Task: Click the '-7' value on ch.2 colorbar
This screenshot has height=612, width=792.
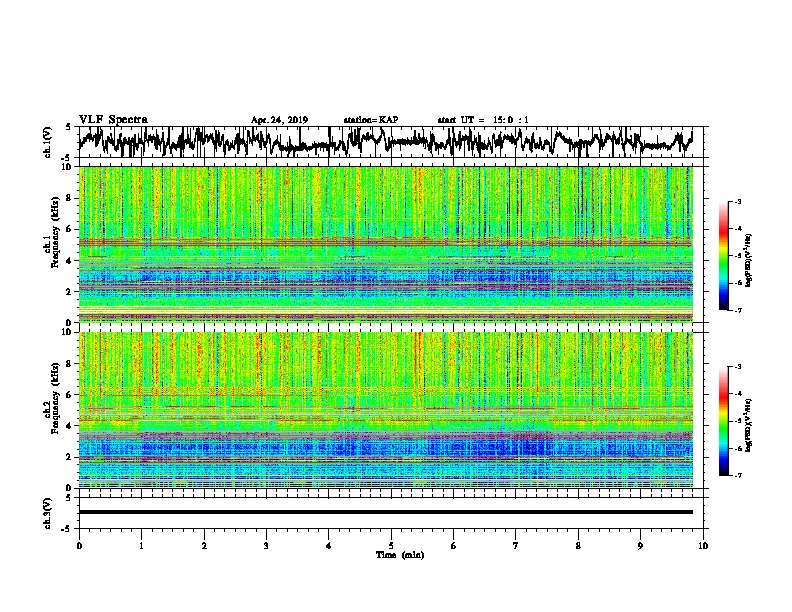Action: coord(737,475)
